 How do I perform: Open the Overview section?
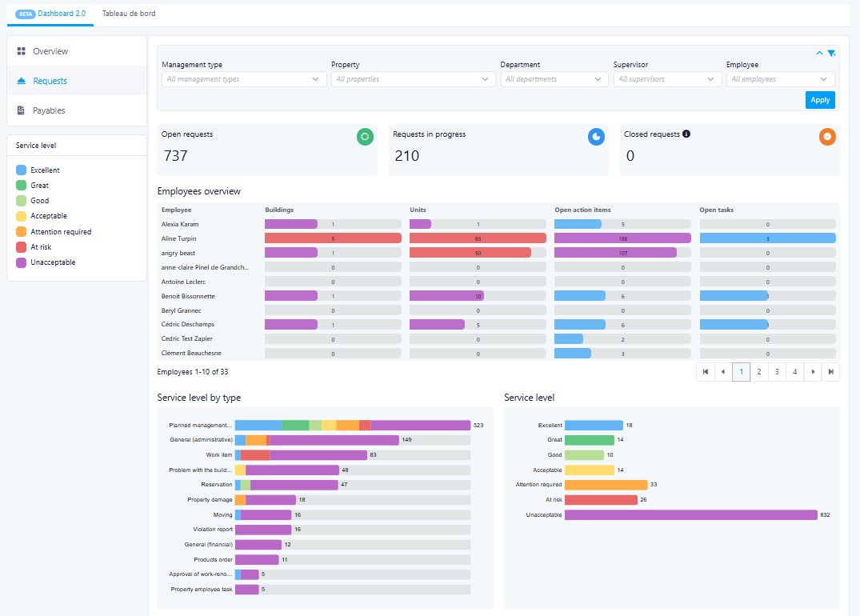[x=77, y=51]
